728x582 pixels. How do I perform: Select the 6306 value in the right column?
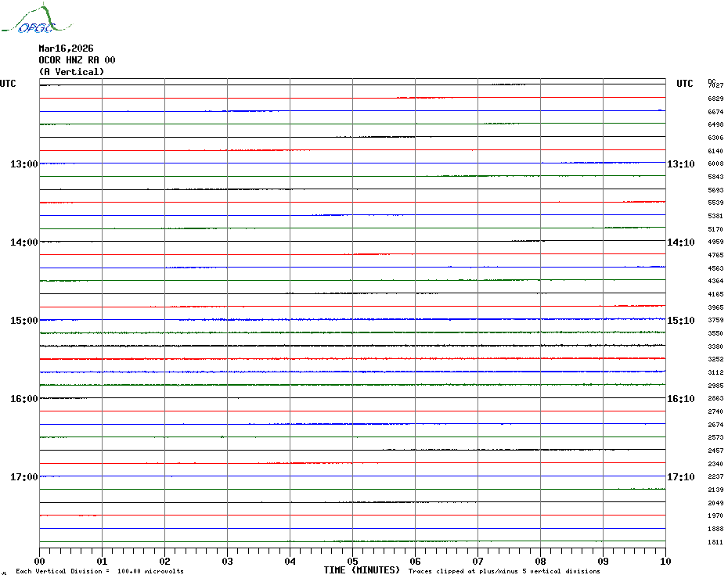coord(715,138)
